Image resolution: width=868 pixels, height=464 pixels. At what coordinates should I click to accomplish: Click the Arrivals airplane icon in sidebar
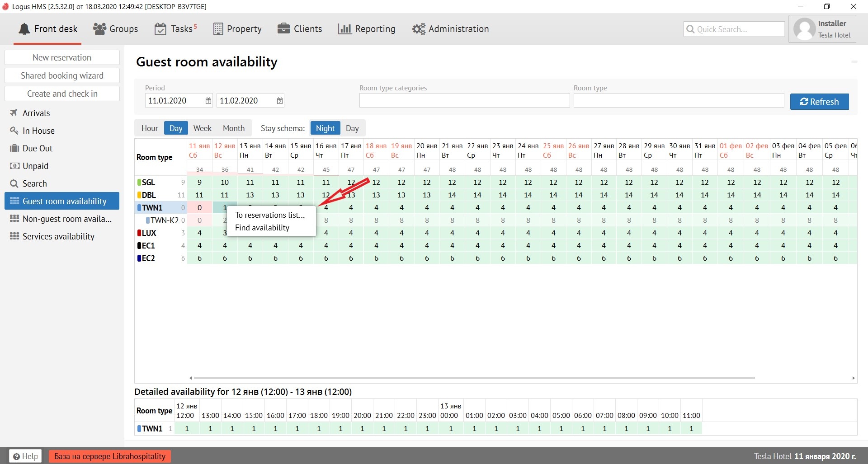click(x=14, y=113)
